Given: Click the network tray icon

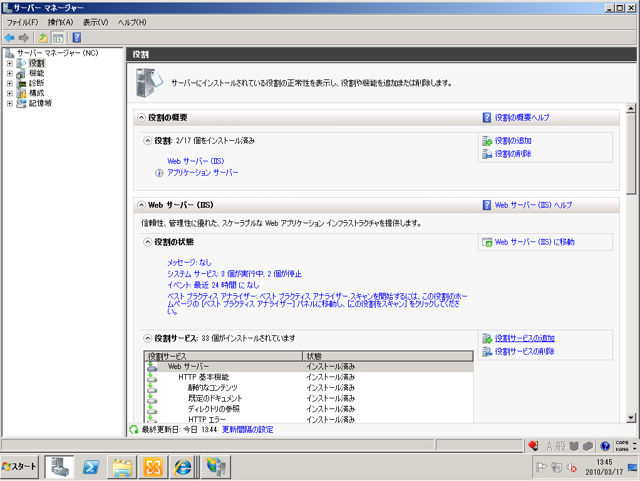Looking at the screenshot, I should 556,467.
